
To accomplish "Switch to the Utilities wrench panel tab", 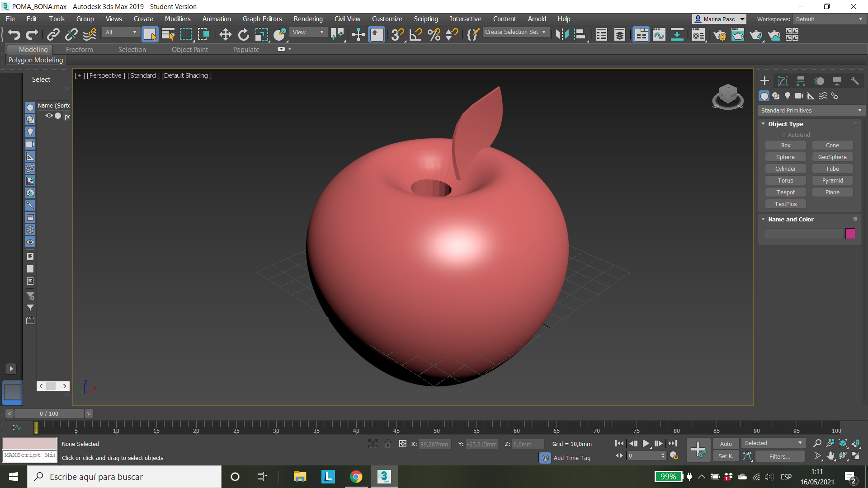I will 854,81.
